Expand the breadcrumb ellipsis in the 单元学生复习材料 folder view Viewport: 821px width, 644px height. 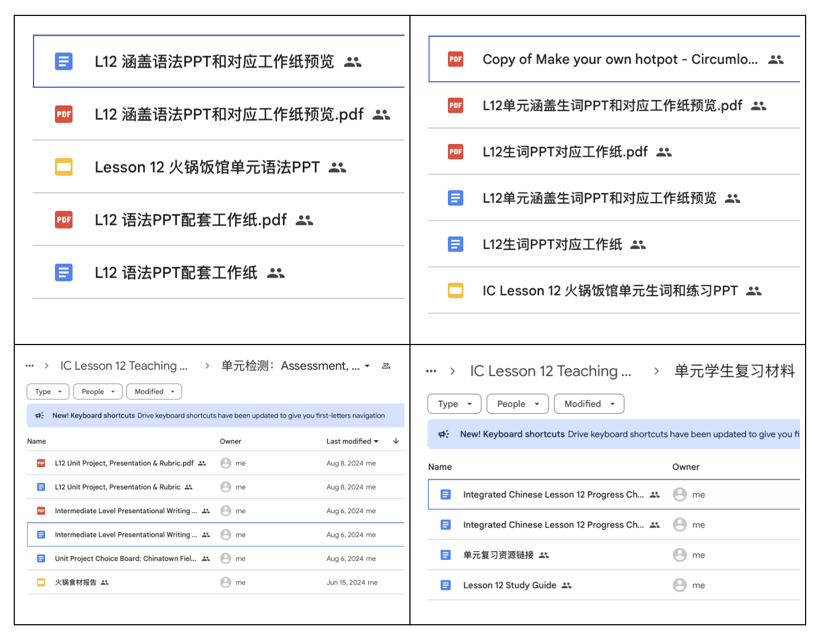point(431,371)
